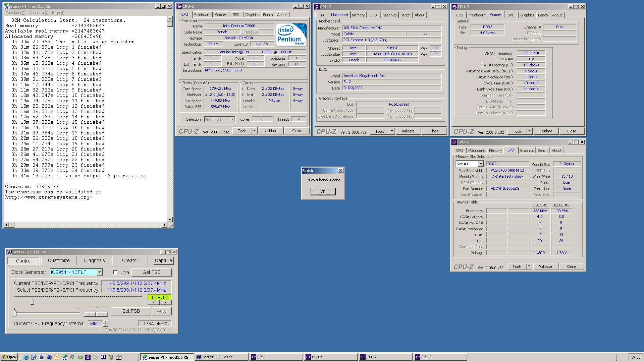Launch Super PI from the quick launch icon

[x=65, y=357]
